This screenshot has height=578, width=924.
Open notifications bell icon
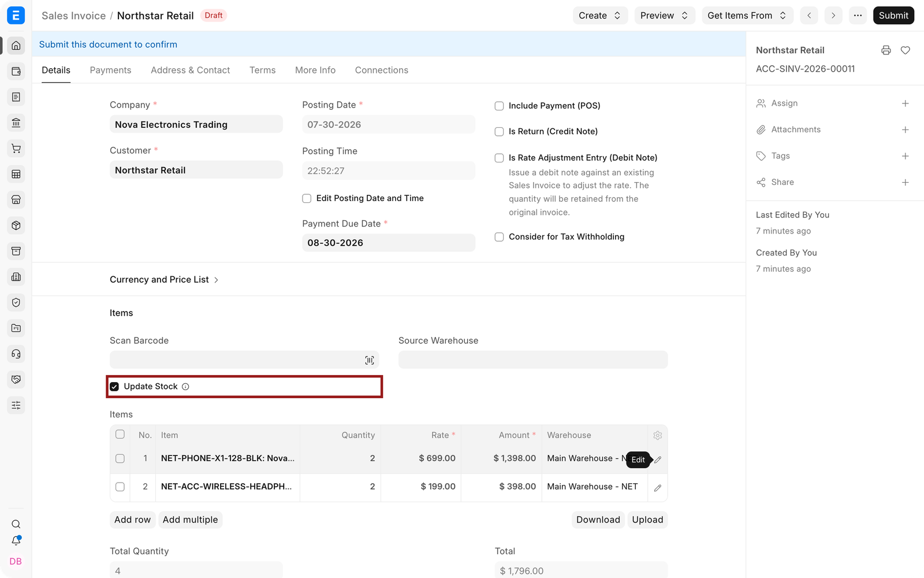tap(16, 541)
